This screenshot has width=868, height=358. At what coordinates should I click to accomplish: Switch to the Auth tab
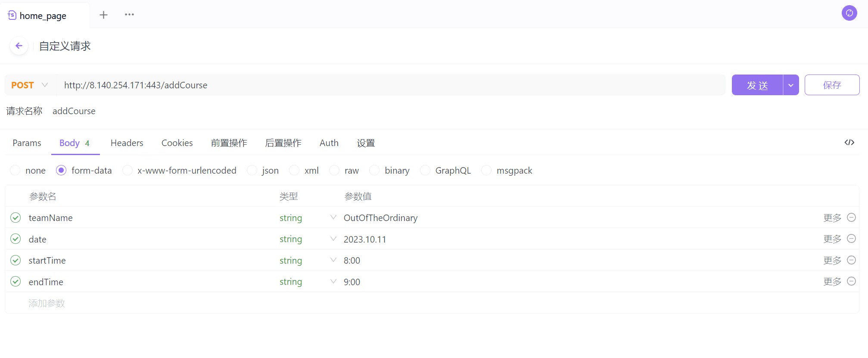(329, 143)
